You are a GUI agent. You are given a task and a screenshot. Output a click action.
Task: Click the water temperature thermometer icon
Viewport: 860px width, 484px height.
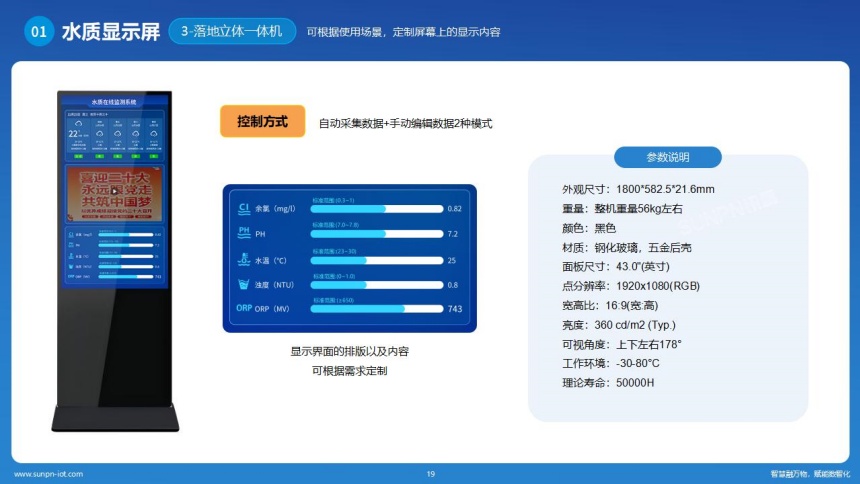coord(244,260)
